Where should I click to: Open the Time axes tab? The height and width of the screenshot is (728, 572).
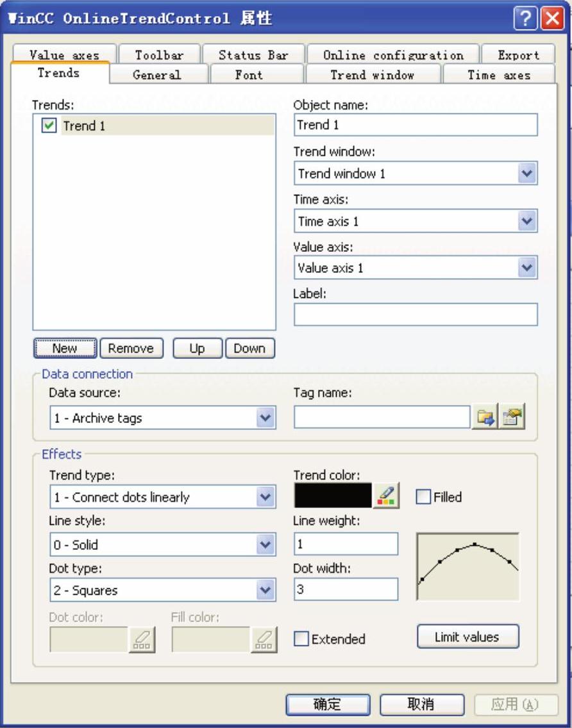(499, 74)
